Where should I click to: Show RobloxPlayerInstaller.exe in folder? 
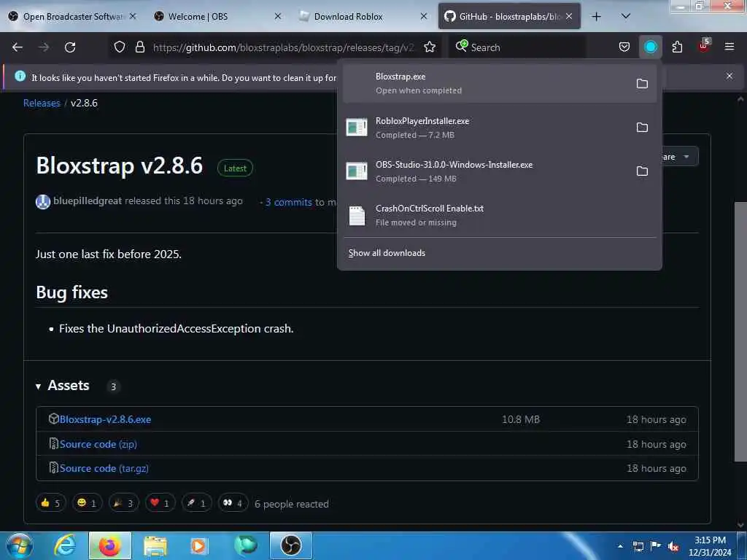[x=642, y=128]
